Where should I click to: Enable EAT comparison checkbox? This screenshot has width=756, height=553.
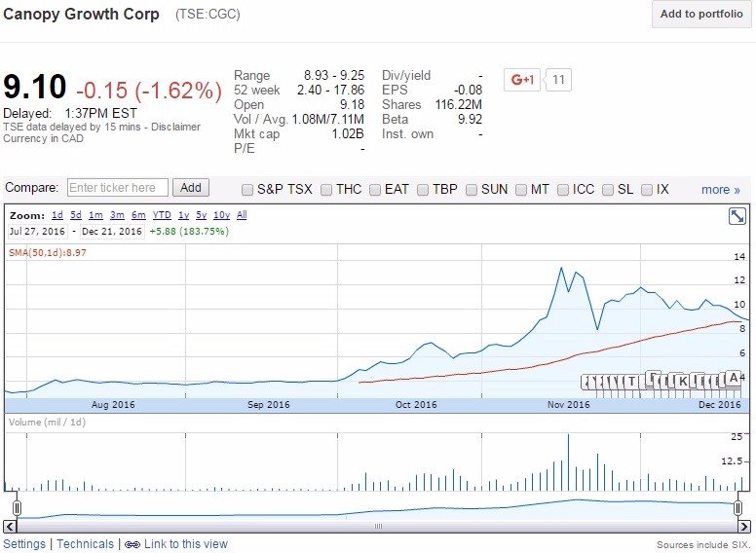(375, 190)
